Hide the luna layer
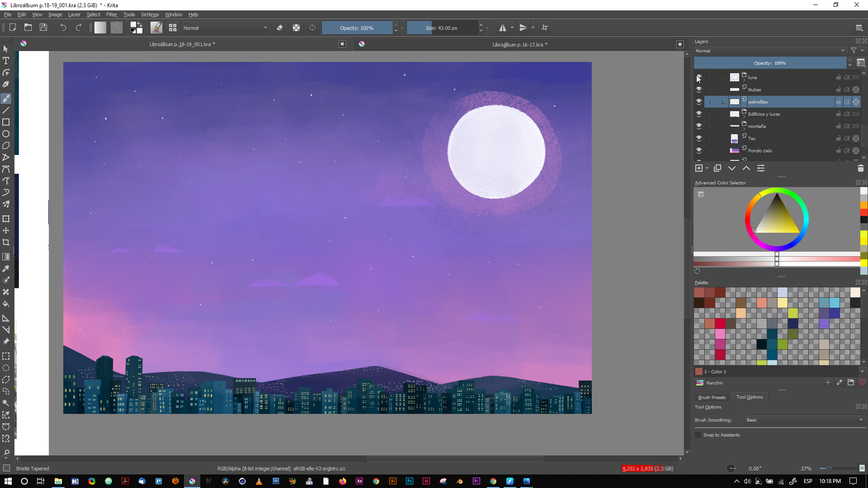 tap(699, 77)
